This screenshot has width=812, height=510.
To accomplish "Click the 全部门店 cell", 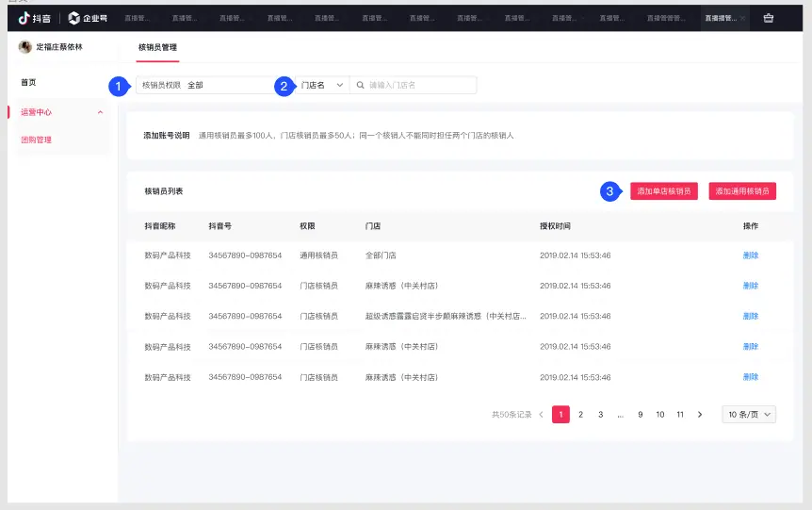I will [381, 255].
